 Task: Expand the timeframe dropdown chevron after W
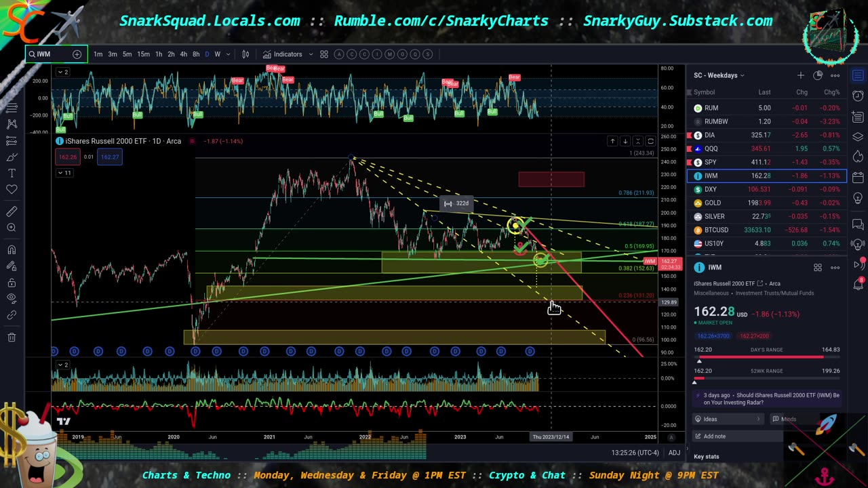click(x=228, y=54)
